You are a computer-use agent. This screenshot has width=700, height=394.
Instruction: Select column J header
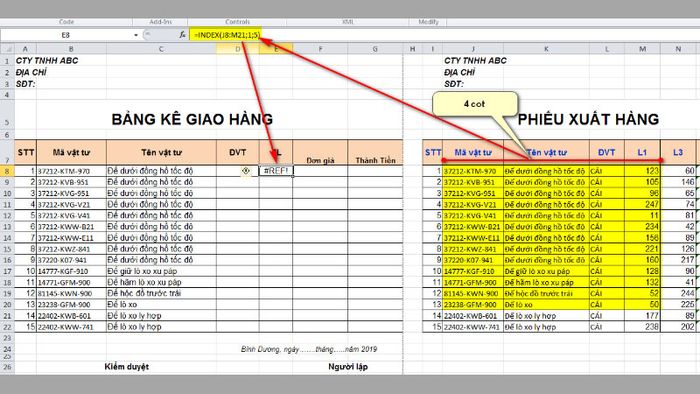(x=473, y=49)
